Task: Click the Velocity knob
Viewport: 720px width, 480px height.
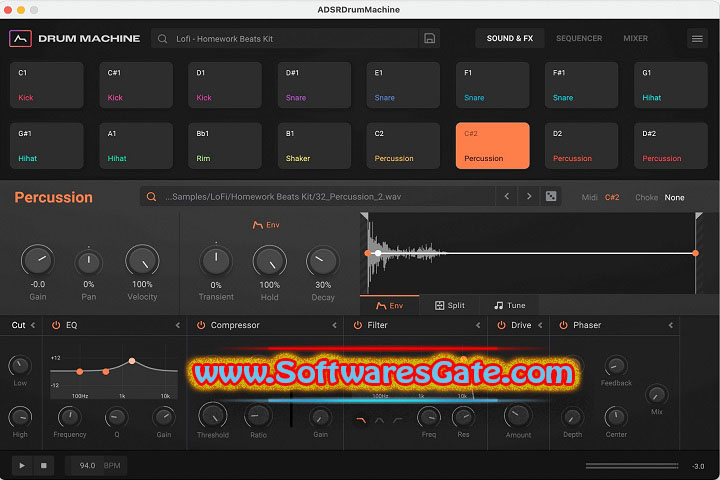Action: click(x=142, y=260)
